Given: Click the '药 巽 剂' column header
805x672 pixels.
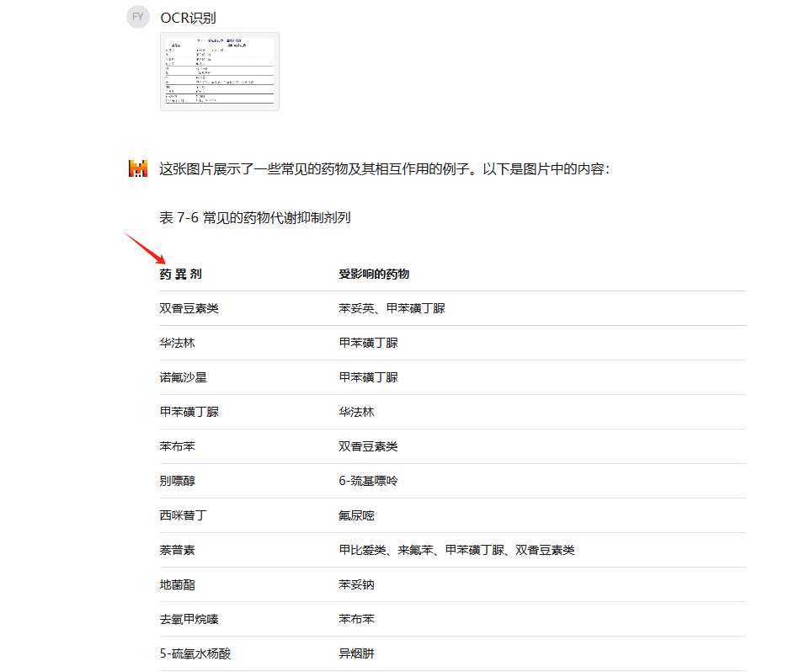Looking at the screenshot, I should (x=180, y=275).
